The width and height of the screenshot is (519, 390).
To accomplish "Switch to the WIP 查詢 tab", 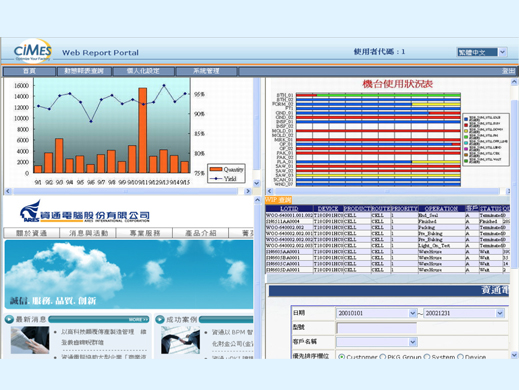I will (278, 200).
